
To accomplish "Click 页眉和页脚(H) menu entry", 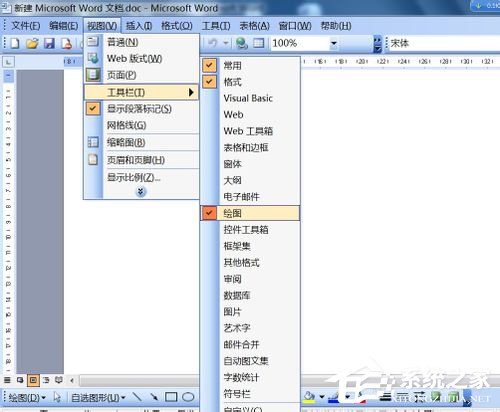I will point(142,160).
